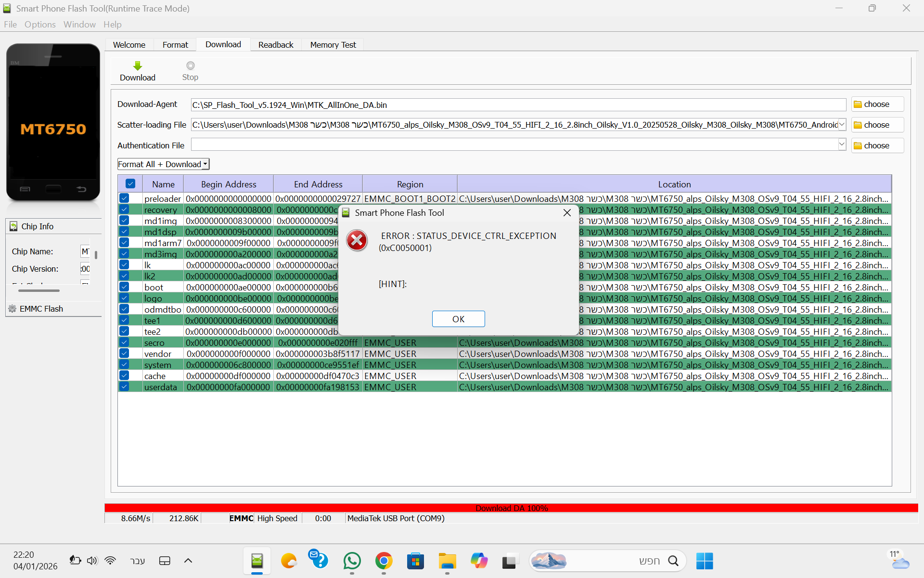Open WhatsApp from the taskbar
The image size is (924, 578).
[352, 561]
